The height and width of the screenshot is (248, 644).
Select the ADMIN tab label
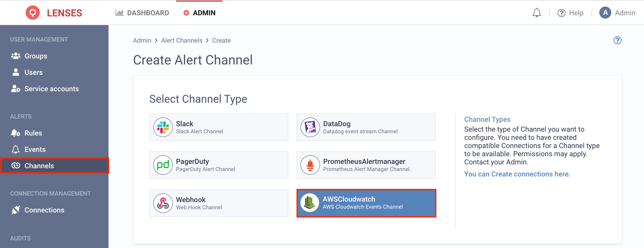(x=204, y=13)
